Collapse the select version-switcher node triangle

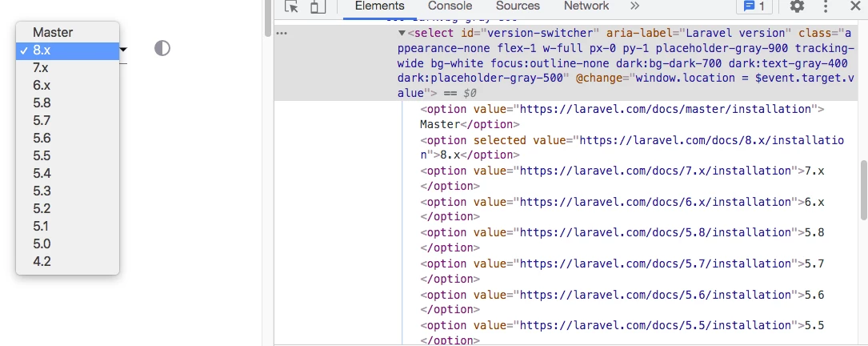(402, 34)
